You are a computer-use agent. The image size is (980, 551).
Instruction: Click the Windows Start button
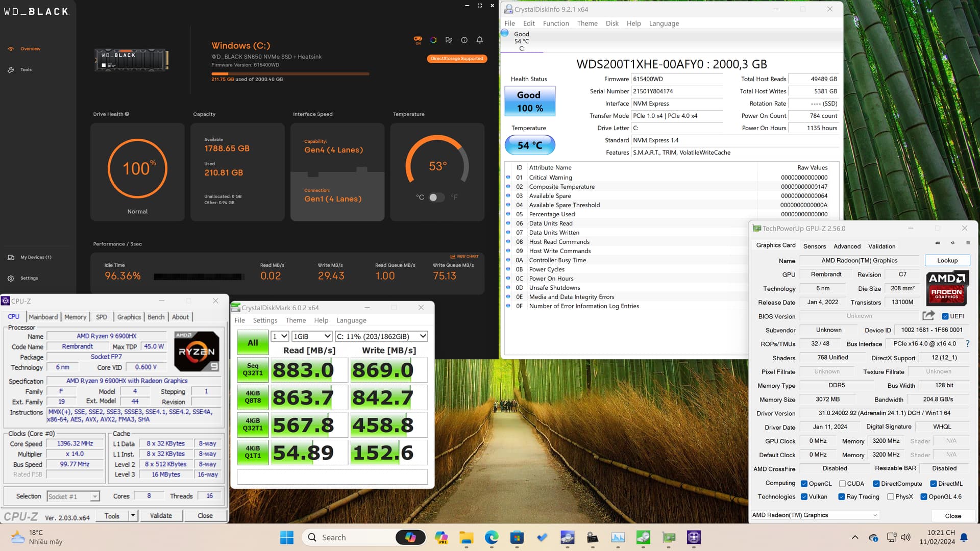287,537
